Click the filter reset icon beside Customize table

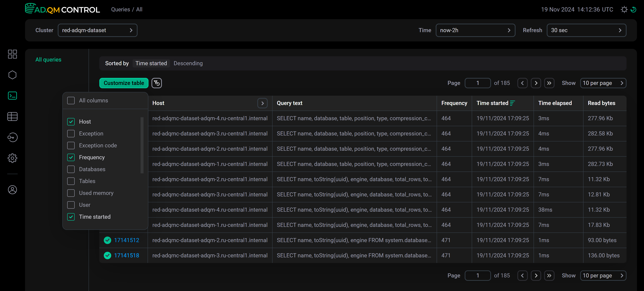pos(156,83)
